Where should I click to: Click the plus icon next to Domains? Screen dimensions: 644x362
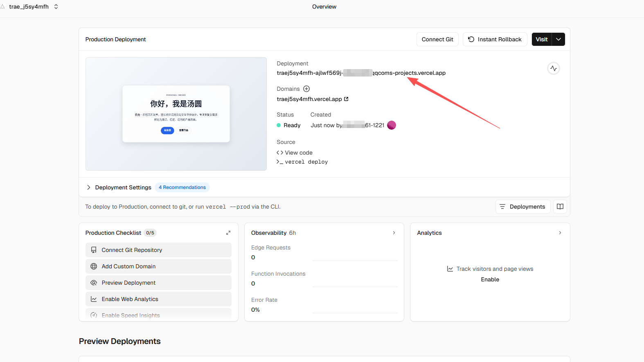(x=306, y=89)
